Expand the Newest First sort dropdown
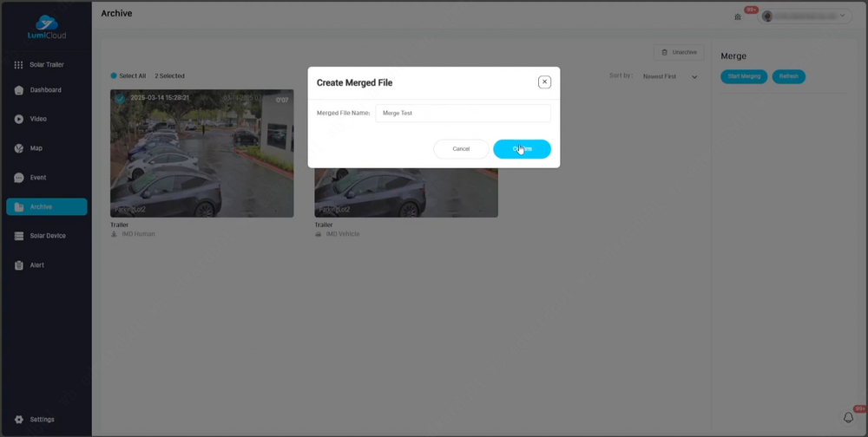The width and height of the screenshot is (868, 437). point(670,76)
